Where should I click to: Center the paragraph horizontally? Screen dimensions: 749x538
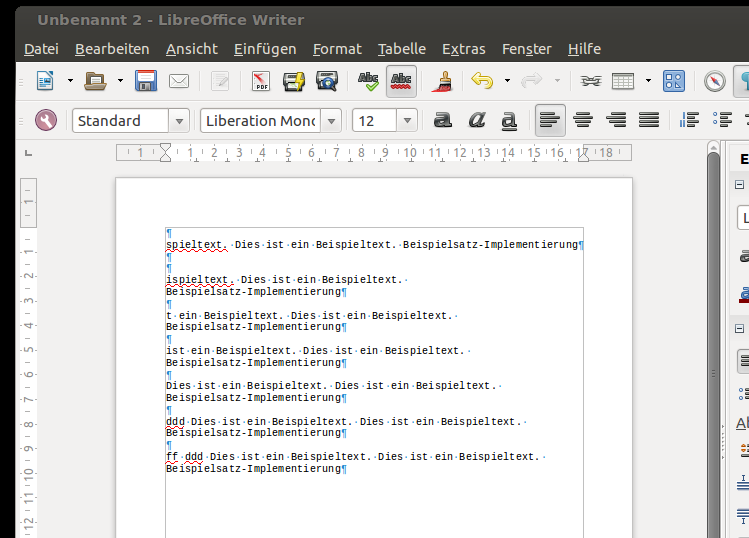(x=583, y=120)
